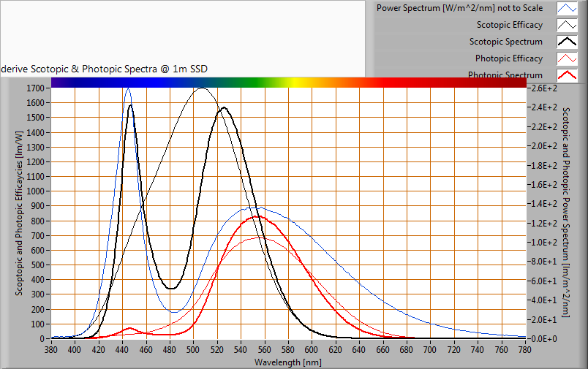
Task: Click the 'Scotopic Spectrum' legend label
Action: [x=505, y=42]
